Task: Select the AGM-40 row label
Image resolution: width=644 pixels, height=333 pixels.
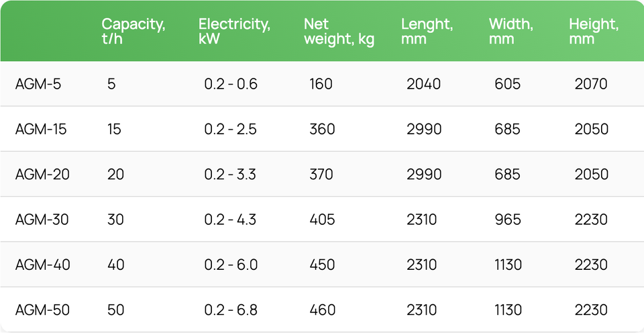Action: [x=43, y=265]
